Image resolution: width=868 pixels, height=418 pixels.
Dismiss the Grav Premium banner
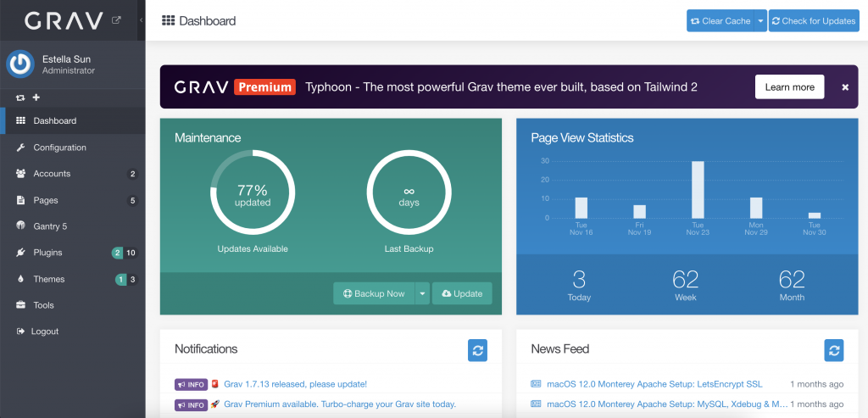click(845, 87)
